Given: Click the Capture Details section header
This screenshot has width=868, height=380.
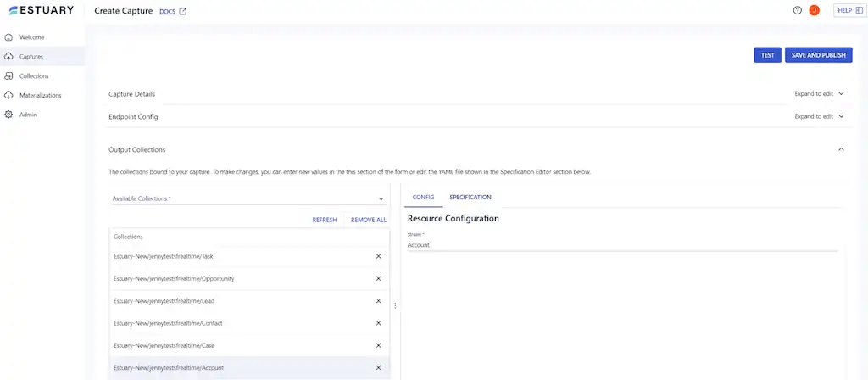Looking at the screenshot, I should click(131, 93).
